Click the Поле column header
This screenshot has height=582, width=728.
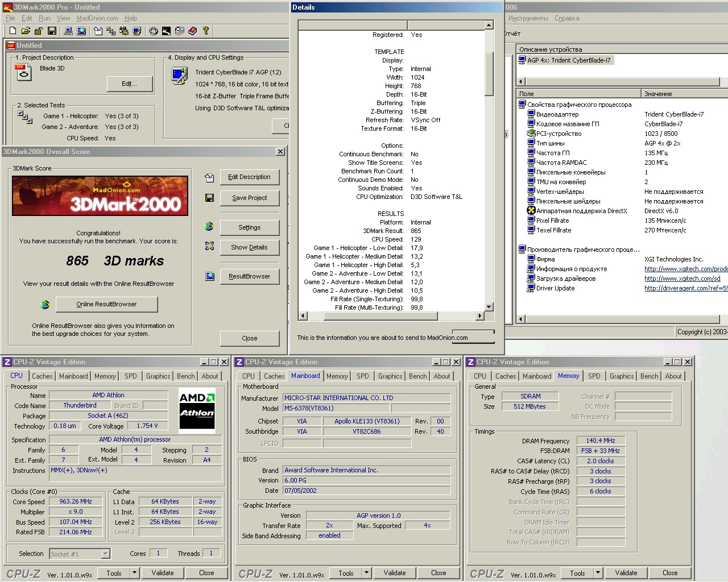pyautogui.click(x=578, y=94)
